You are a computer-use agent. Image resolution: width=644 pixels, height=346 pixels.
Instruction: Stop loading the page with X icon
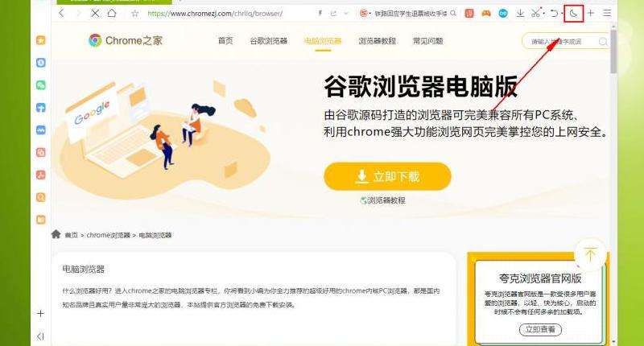point(95,13)
